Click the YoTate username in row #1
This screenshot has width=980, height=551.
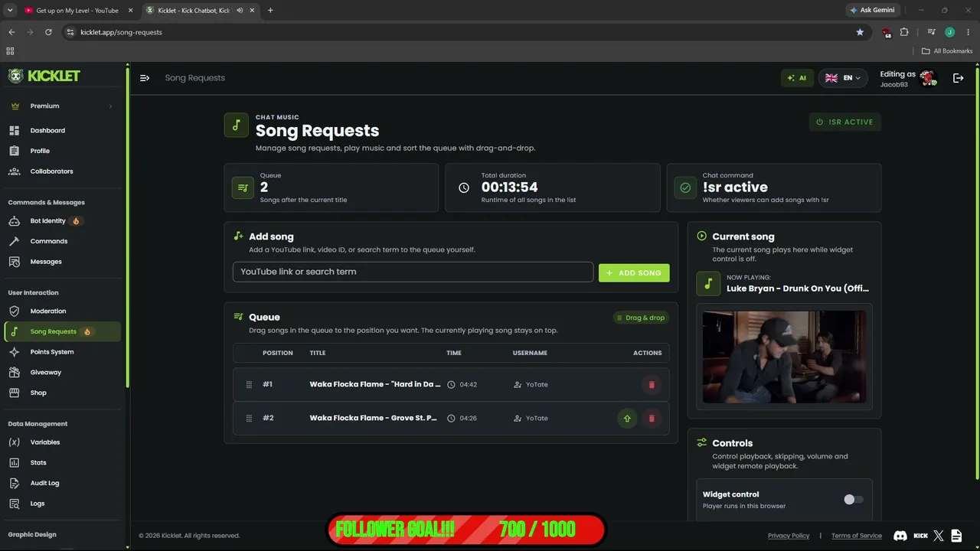click(537, 385)
